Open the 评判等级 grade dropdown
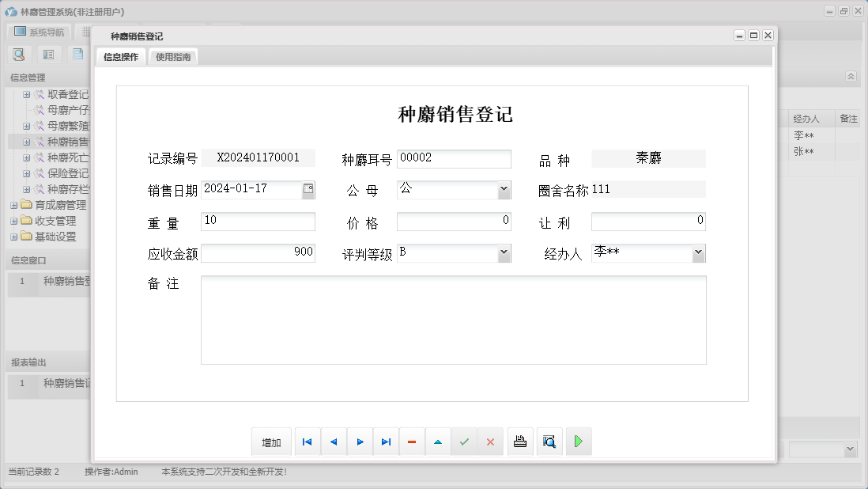868x489 pixels. (504, 252)
